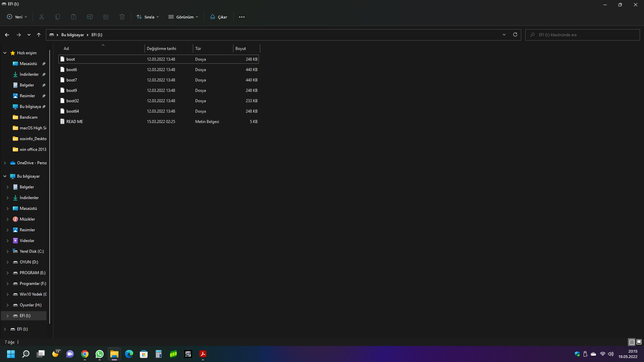Collapse the Hızlı erişim section

pyautogui.click(x=5, y=53)
